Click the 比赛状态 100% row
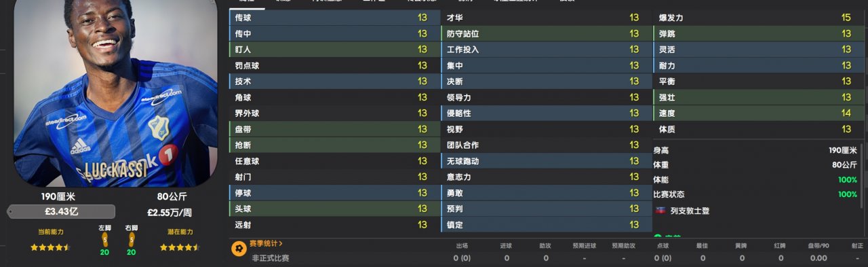This screenshot has width=868, height=267. click(x=755, y=194)
